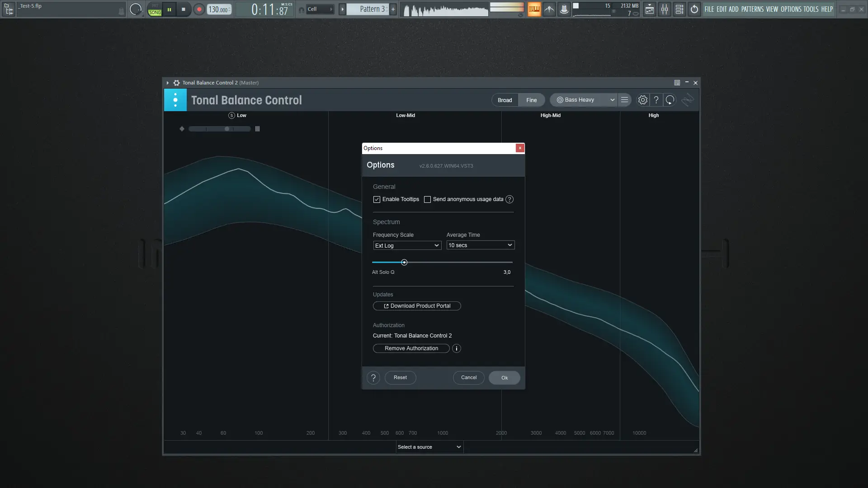Click the Download Product Portal button
The height and width of the screenshot is (488, 868).
[x=416, y=306]
